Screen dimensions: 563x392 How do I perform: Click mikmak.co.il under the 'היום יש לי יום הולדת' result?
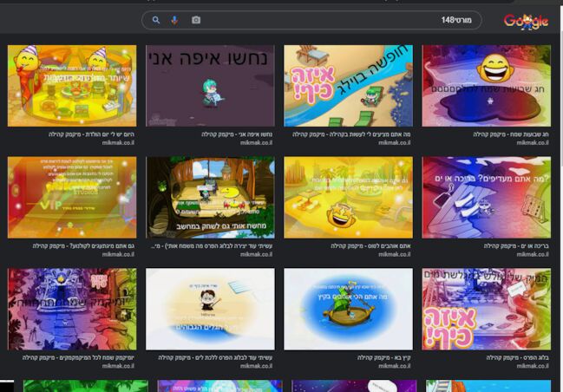[x=119, y=143]
